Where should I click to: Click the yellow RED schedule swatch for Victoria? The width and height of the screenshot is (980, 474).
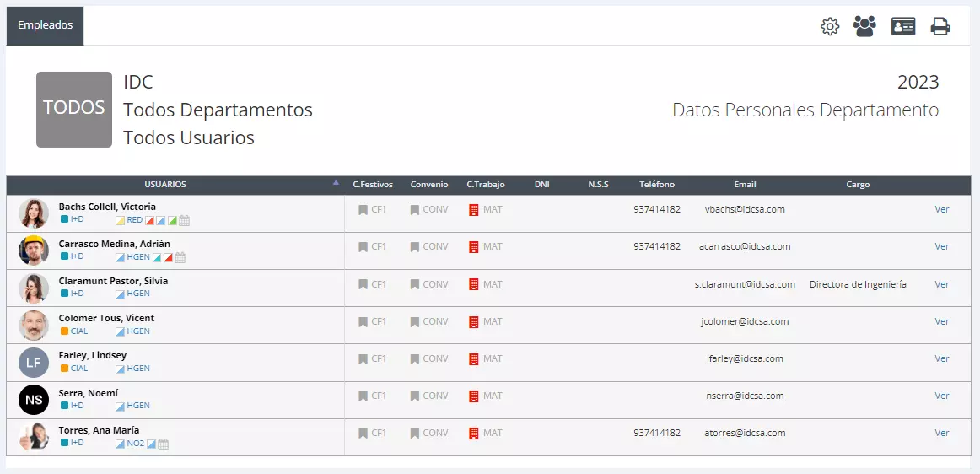[120, 220]
